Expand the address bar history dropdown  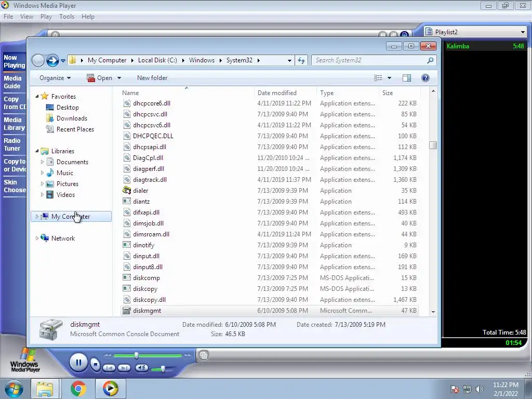(289, 60)
